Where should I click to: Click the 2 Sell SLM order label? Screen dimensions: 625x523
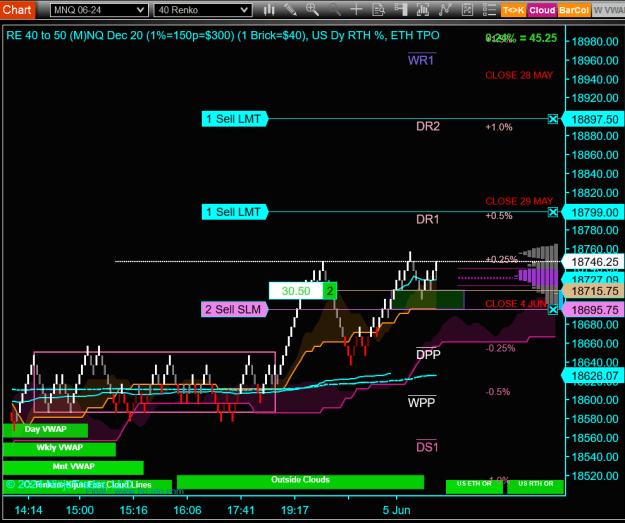tap(234, 309)
